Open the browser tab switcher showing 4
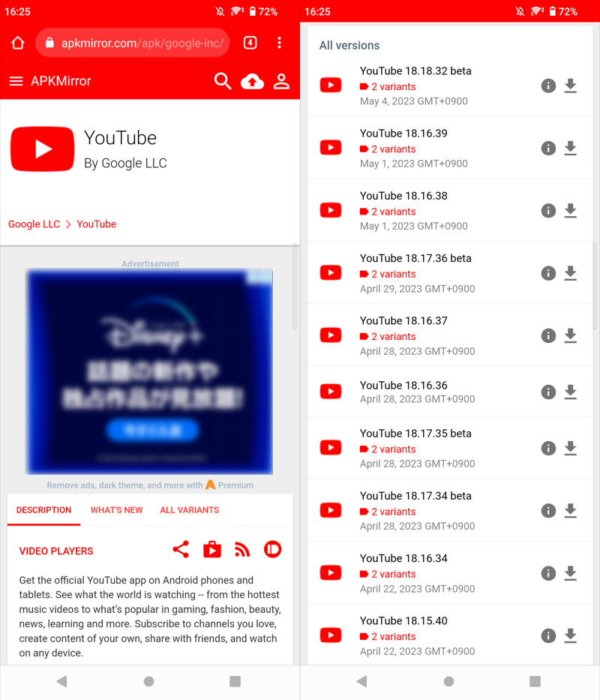This screenshot has height=700, width=600. 250,43
